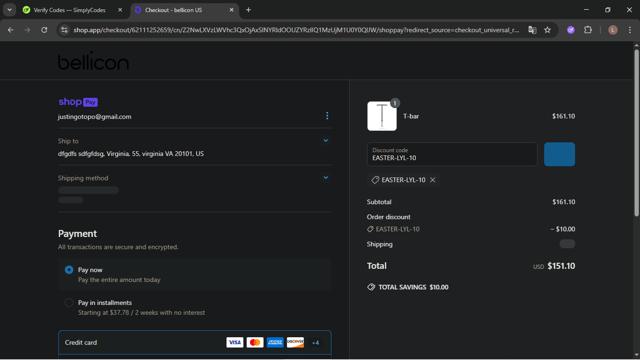
Task: Show the +4 more card types
Action: pos(316,342)
